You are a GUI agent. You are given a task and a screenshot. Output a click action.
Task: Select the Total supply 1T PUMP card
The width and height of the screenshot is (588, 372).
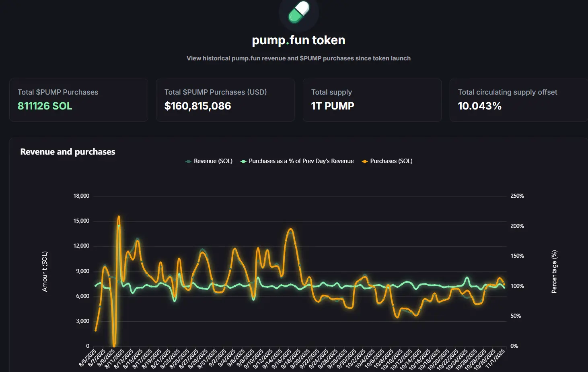click(x=372, y=100)
